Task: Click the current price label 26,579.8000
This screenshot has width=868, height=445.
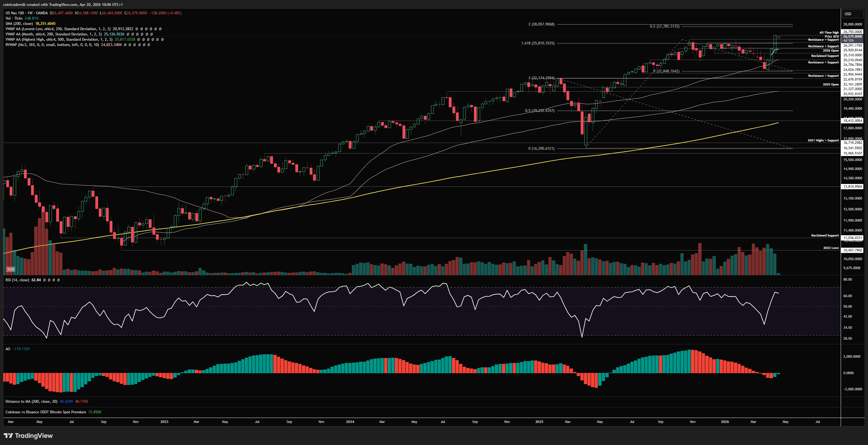Action: [x=852, y=36]
